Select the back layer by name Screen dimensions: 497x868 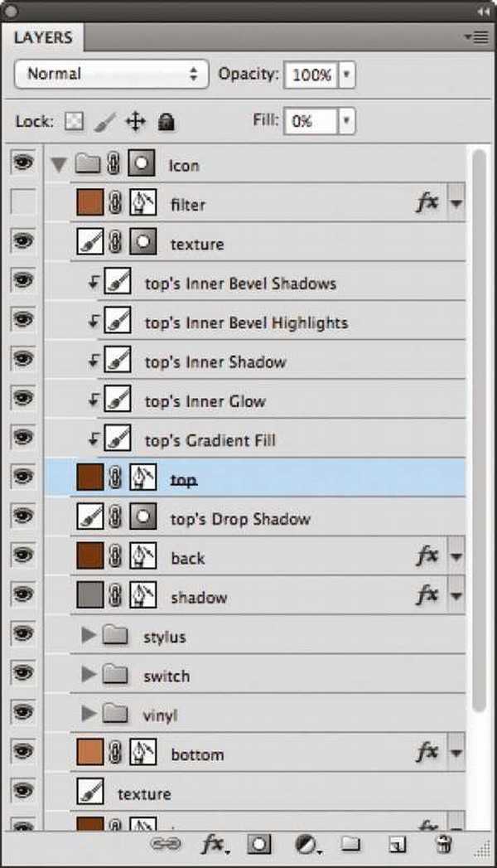pyautogui.click(x=187, y=558)
